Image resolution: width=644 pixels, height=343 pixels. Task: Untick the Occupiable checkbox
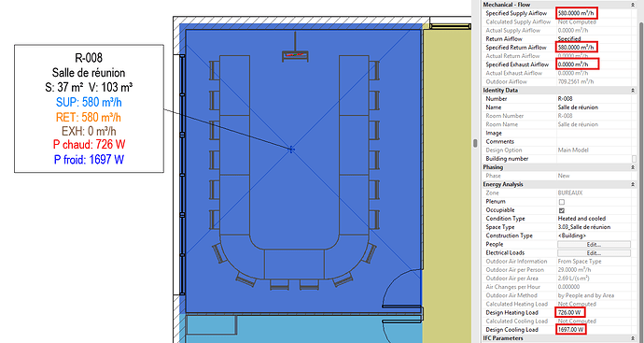(x=562, y=210)
